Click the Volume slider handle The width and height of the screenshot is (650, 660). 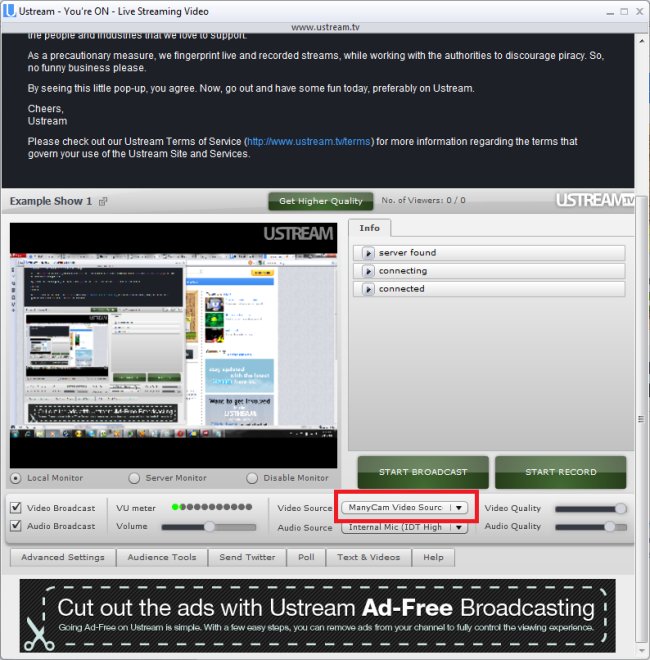tap(209, 527)
